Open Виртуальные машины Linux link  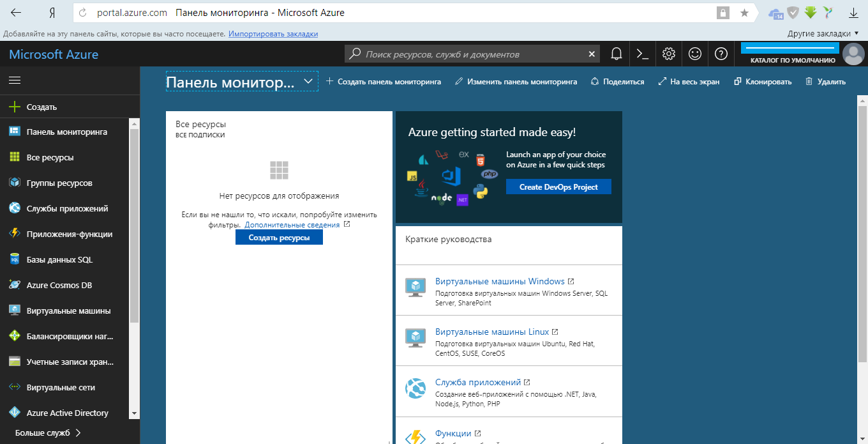tap(492, 332)
